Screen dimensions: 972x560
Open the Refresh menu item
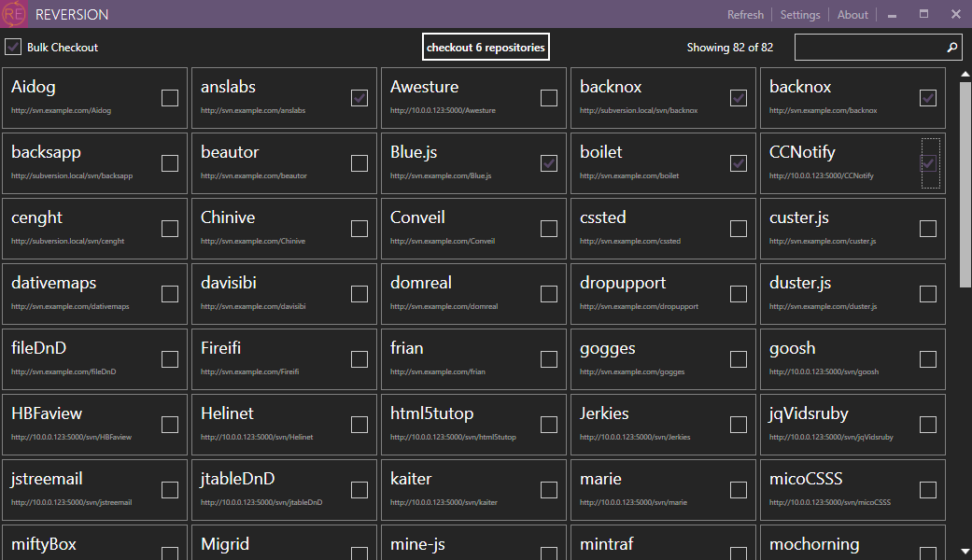[745, 15]
